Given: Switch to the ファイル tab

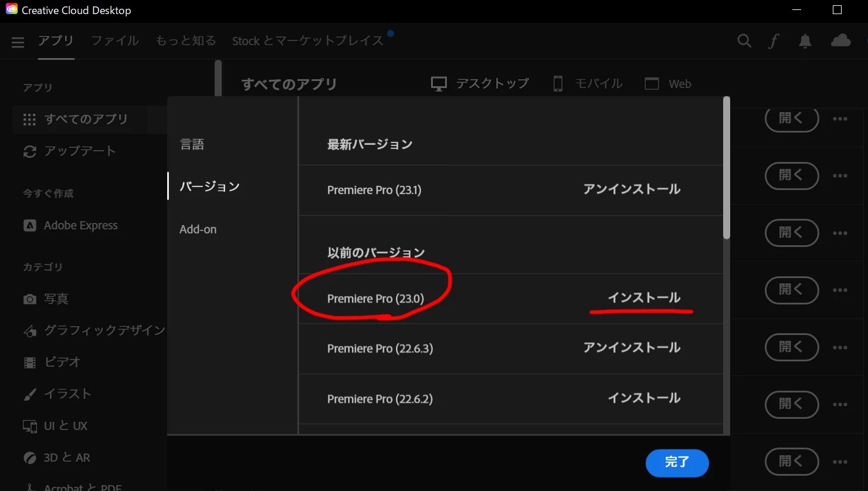Looking at the screenshot, I should 115,40.
